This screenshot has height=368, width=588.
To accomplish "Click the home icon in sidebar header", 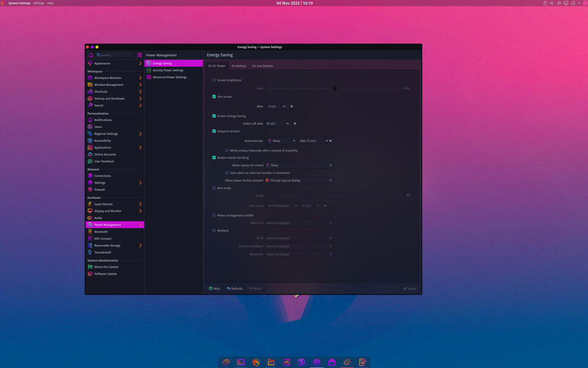I will [91, 55].
